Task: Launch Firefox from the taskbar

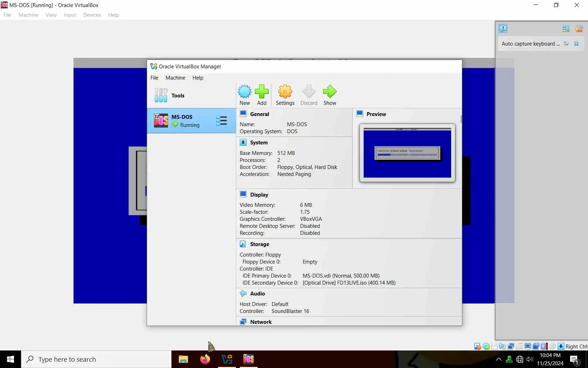Action: click(205, 359)
